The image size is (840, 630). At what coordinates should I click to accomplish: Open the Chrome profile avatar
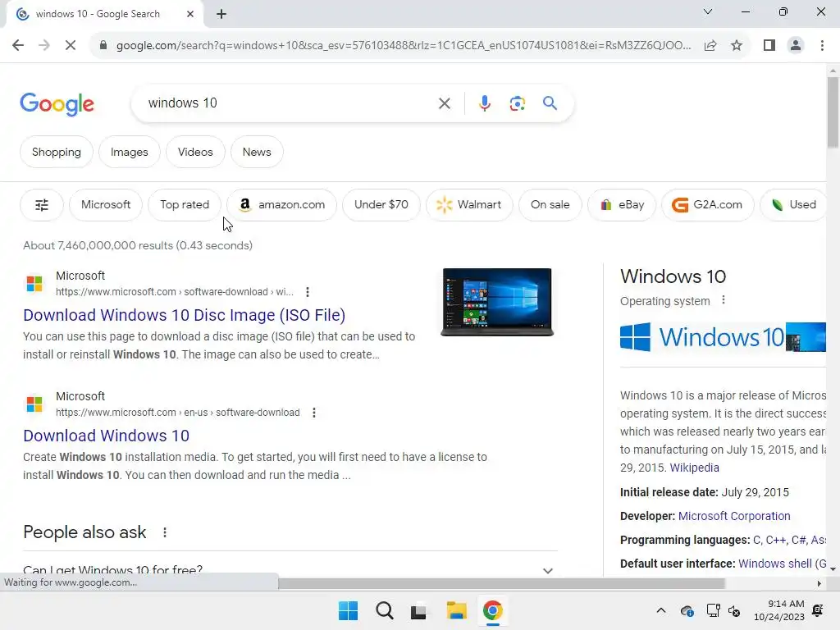click(796, 46)
